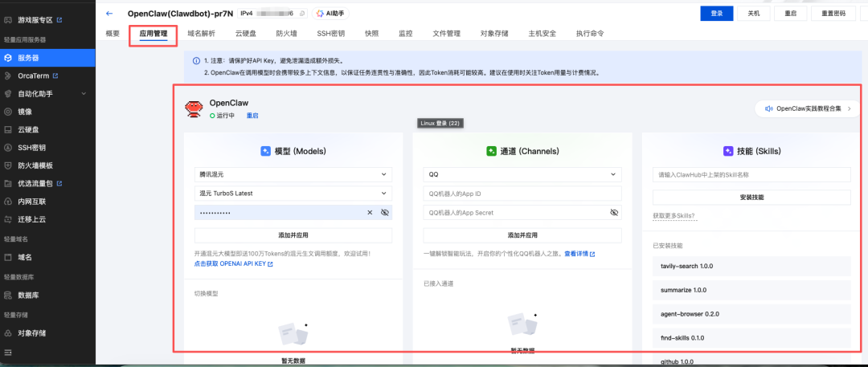Clear the API key field with X
This screenshot has height=367, width=868.
click(370, 213)
